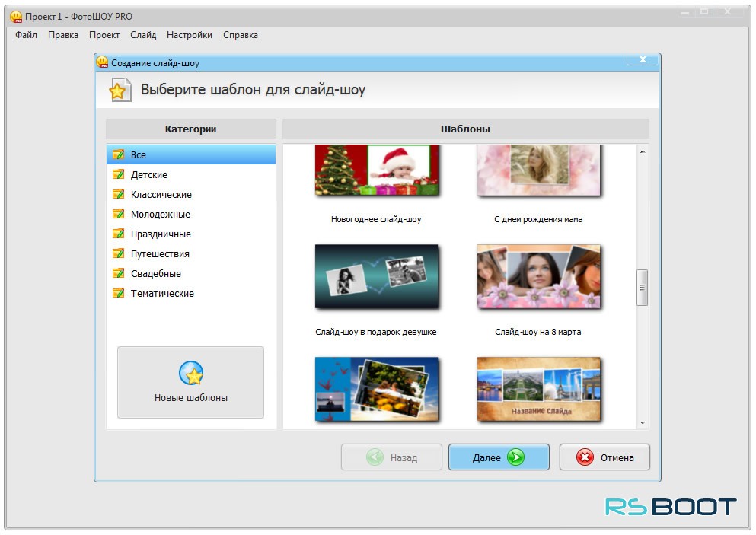Click the Слайд-шоу на 8 марта caption
Screen dimensions: 756x535
[538, 332]
